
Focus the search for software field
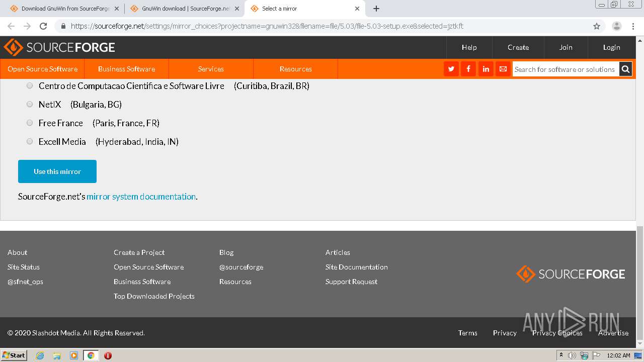565,69
